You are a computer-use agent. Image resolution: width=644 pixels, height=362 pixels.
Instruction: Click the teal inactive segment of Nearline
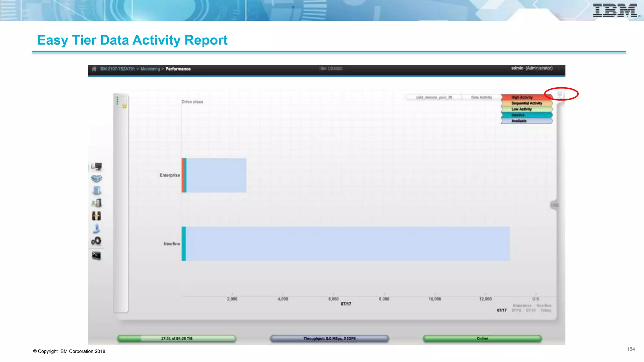pos(184,244)
